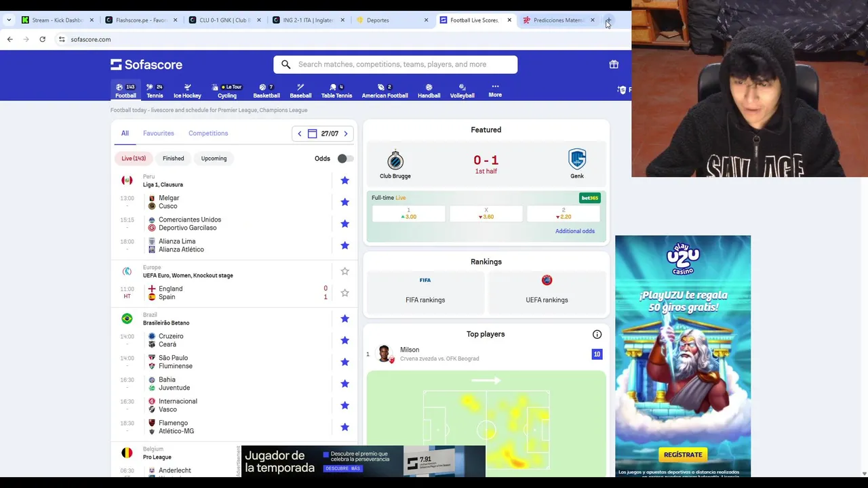Click the gift box icon in header

614,64
